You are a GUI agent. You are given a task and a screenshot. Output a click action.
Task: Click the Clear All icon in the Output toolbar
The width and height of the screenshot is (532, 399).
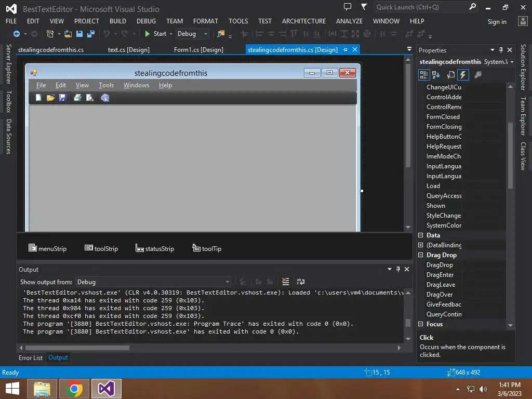[x=285, y=282]
